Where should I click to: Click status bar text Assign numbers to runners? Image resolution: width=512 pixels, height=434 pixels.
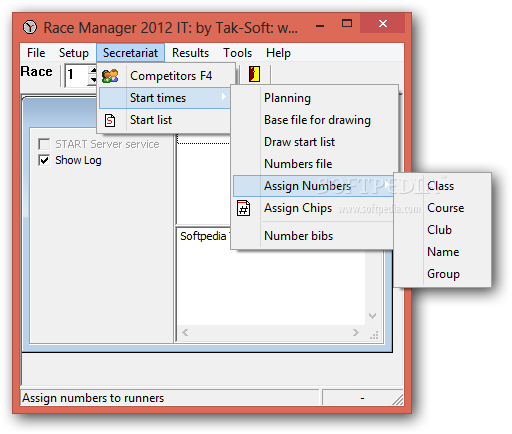tap(93, 398)
